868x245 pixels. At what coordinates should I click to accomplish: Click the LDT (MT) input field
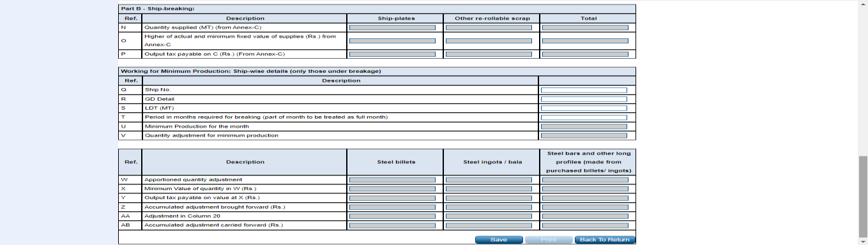pyautogui.click(x=584, y=108)
